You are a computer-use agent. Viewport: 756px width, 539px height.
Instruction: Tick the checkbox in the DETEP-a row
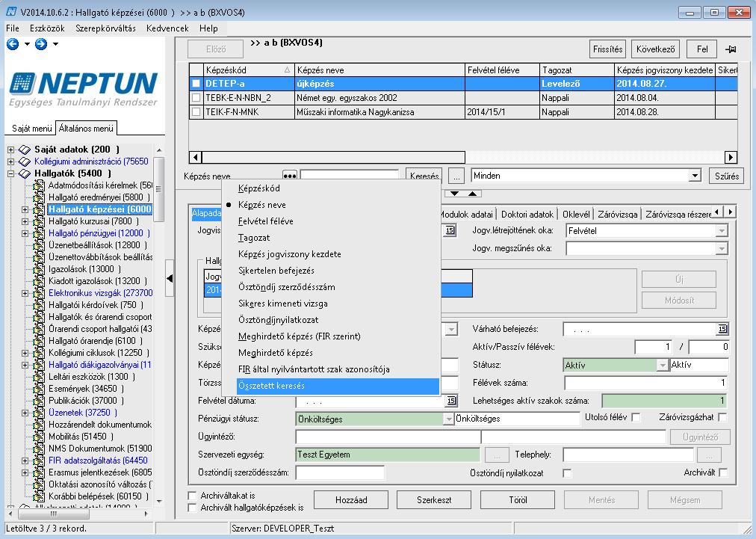coord(196,84)
